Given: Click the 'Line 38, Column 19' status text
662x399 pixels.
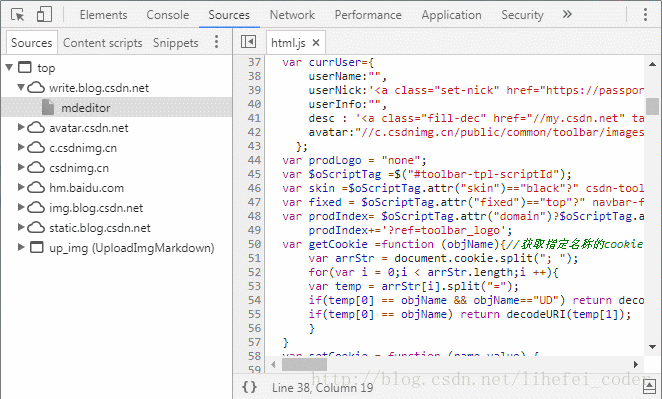Looking at the screenshot, I should [322, 388].
